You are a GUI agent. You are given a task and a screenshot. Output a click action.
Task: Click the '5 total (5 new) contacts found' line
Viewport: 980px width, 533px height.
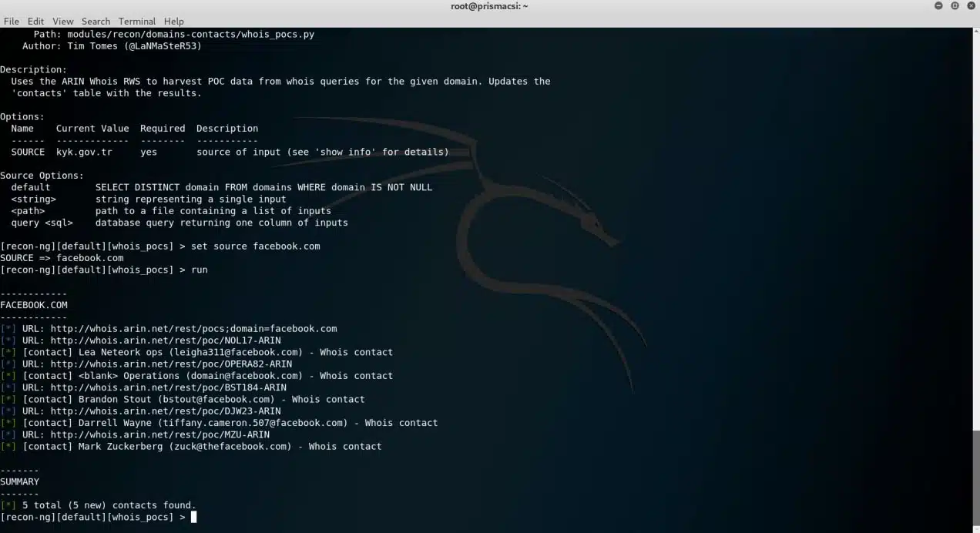coord(109,505)
